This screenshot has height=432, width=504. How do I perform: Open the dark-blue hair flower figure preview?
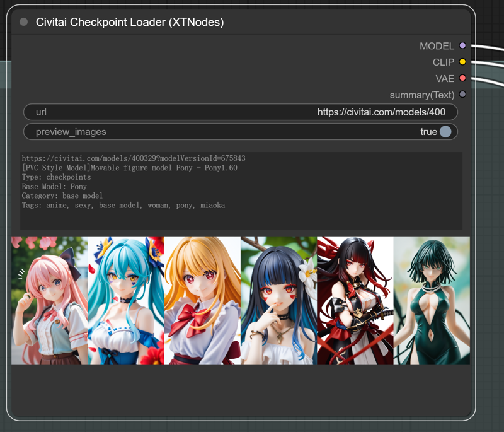pyautogui.click(x=278, y=301)
